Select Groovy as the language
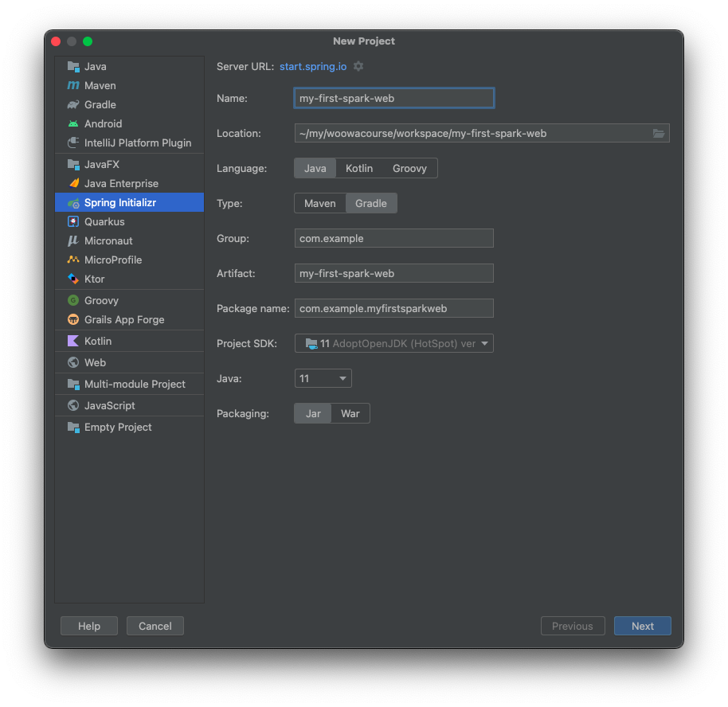Screen dimensions: 728x707 point(409,168)
